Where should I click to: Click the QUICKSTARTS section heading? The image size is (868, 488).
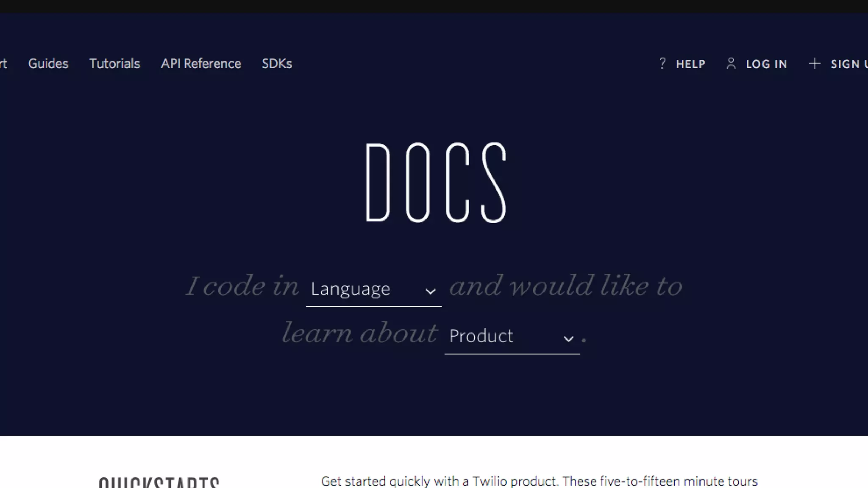click(159, 482)
